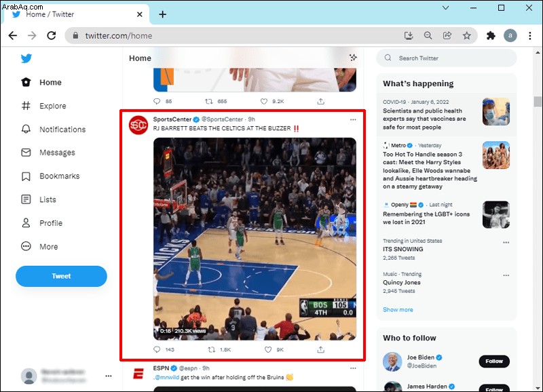Retweet the SportsCenter tweet

click(x=211, y=349)
